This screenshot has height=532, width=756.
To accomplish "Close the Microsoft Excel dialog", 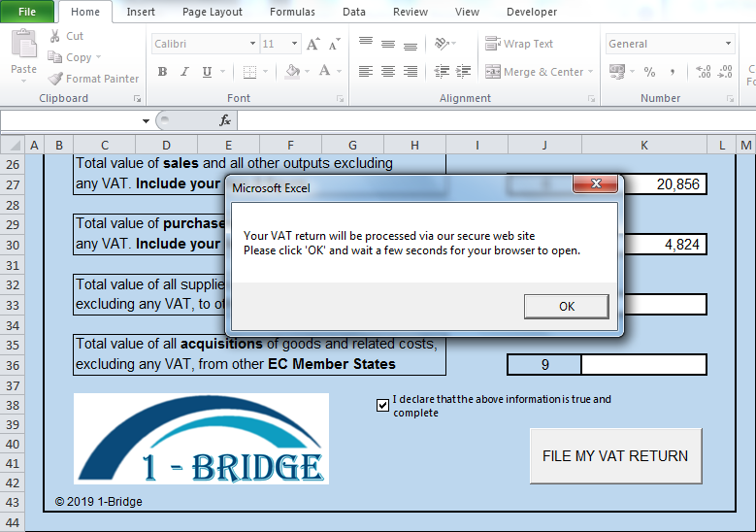I will pyautogui.click(x=596, y=183).
